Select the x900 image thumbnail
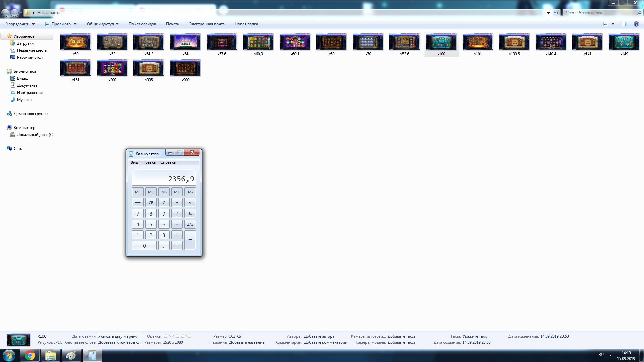This screenshot has width=644, height=362. (x=185, y=68)
